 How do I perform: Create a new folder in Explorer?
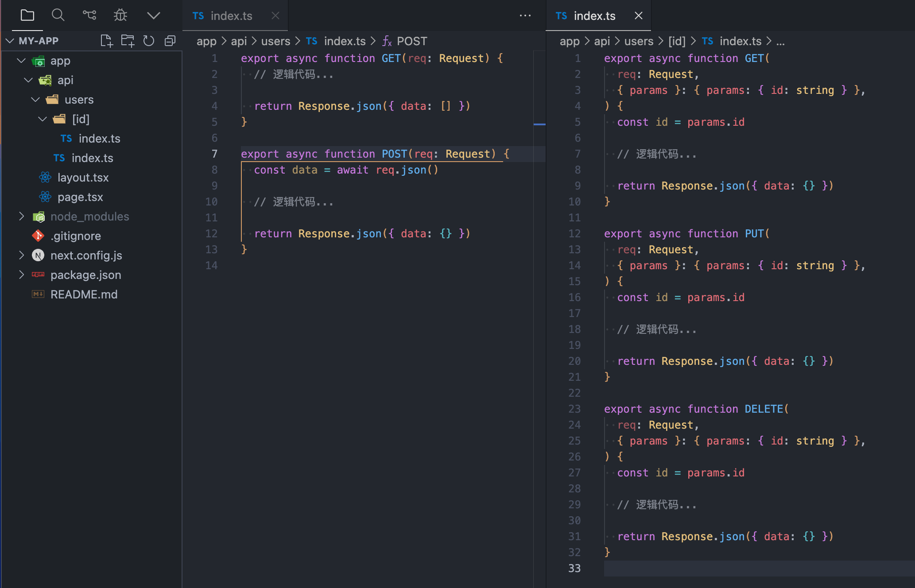(128, 40)
